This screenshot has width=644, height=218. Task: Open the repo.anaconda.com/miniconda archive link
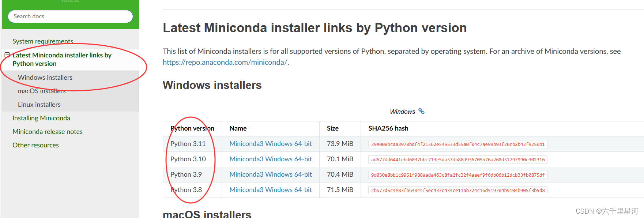(x=225, y=62)
